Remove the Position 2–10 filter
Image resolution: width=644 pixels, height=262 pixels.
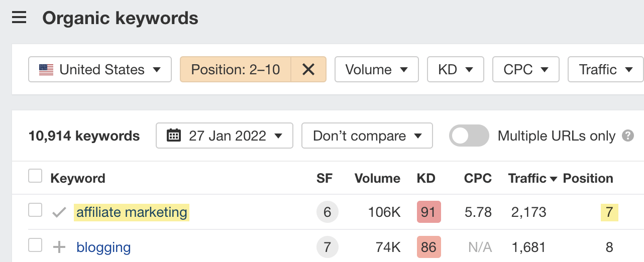click(x=308, y=69)
